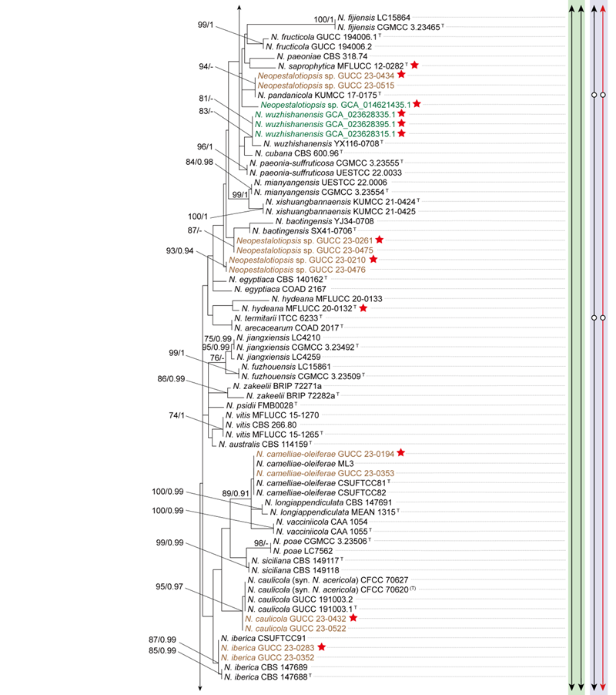This screenshot has height=695, width=616.
Task: Click the green shaded vertical bar on the right
Action: (x=576, y=347)
